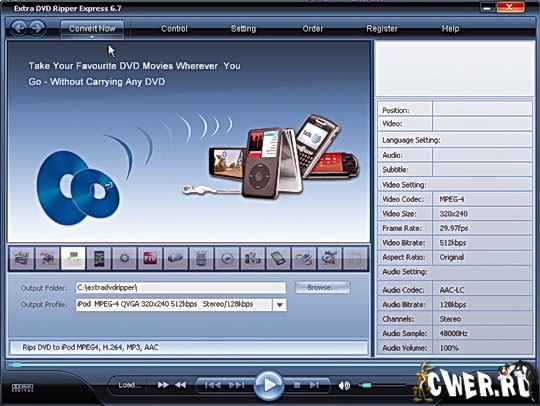Open the Setting menu
Image resolution: width=540 pixels, height=406 pixels.
(x=243, y=29)
